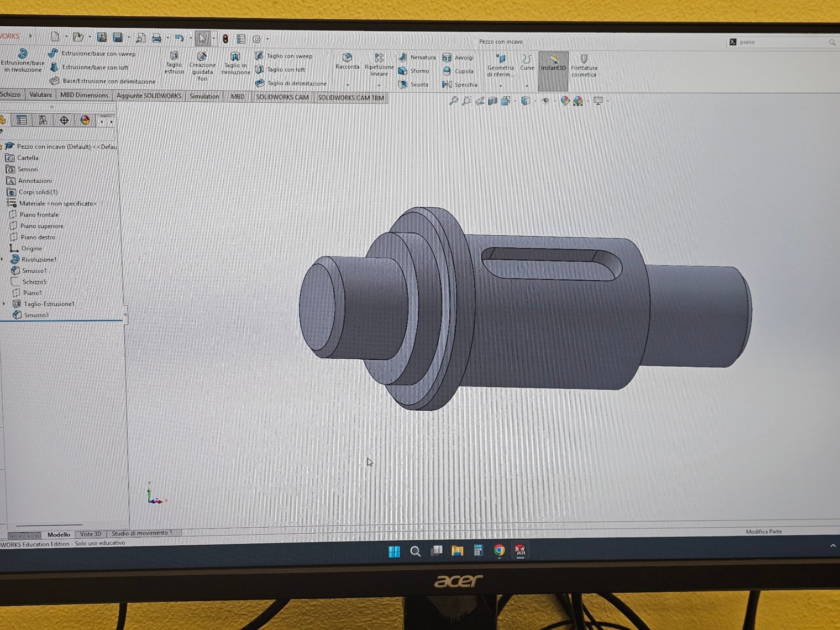The height and width of the screenshot is (630, 840).
Task: Expand the Rivoluzione1 feature
Action: pos(2,259)
